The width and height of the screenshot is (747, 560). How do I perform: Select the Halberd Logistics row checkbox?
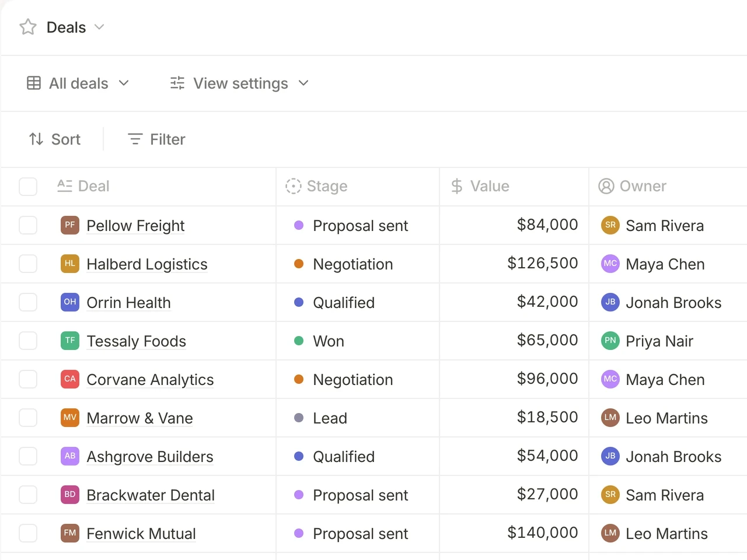(28, 264)
